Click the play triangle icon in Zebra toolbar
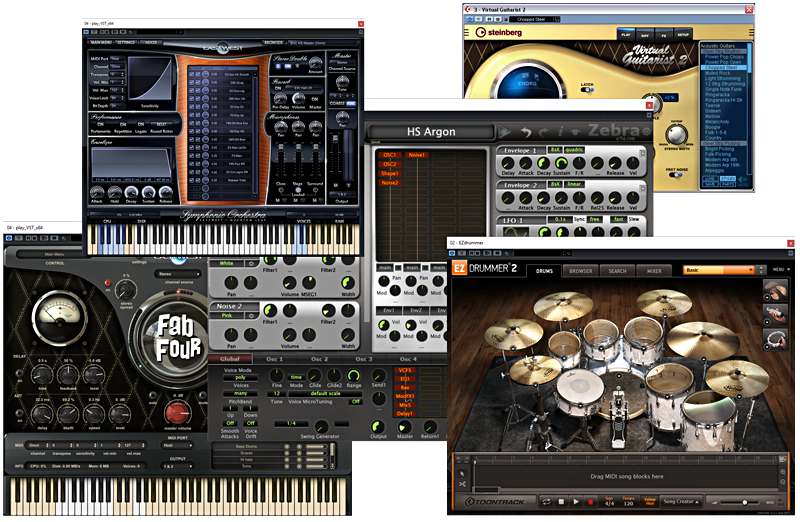The width and height of the screenshot is (800, 522). [505, 132]
